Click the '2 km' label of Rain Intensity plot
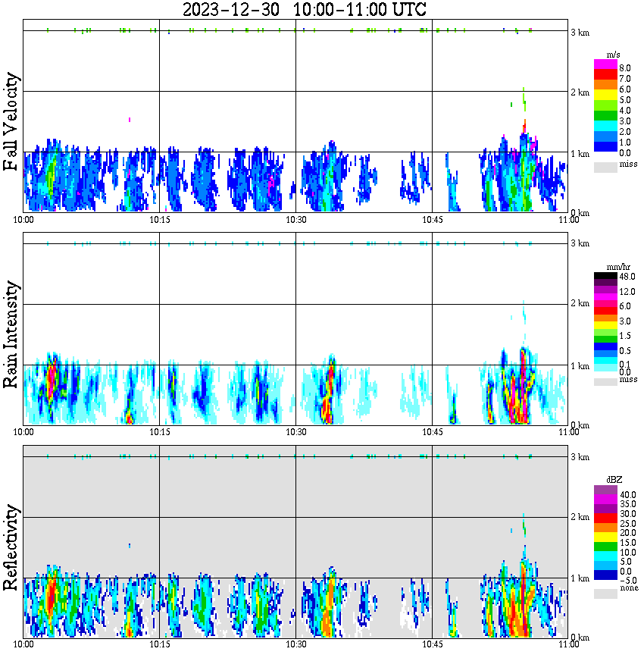 click(580, 303)
